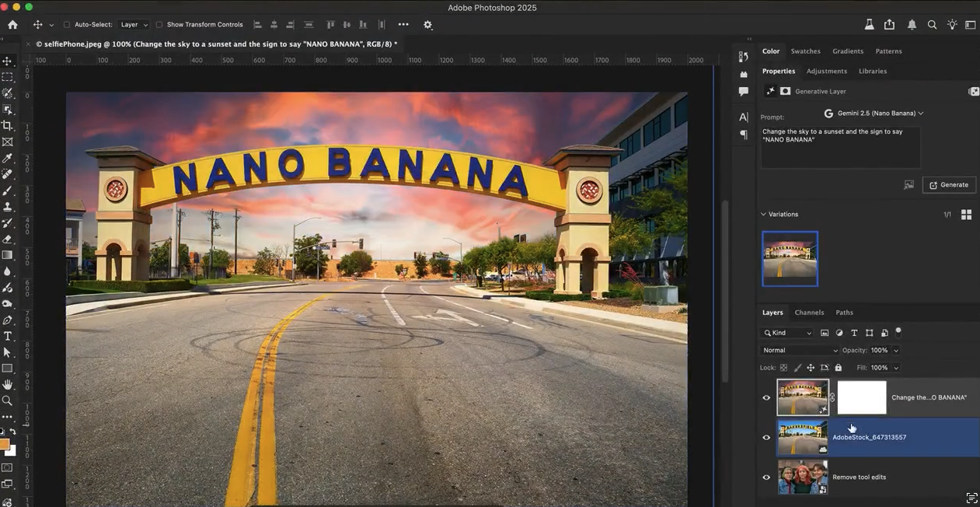Click the Generate button

(x=949, y=184)
